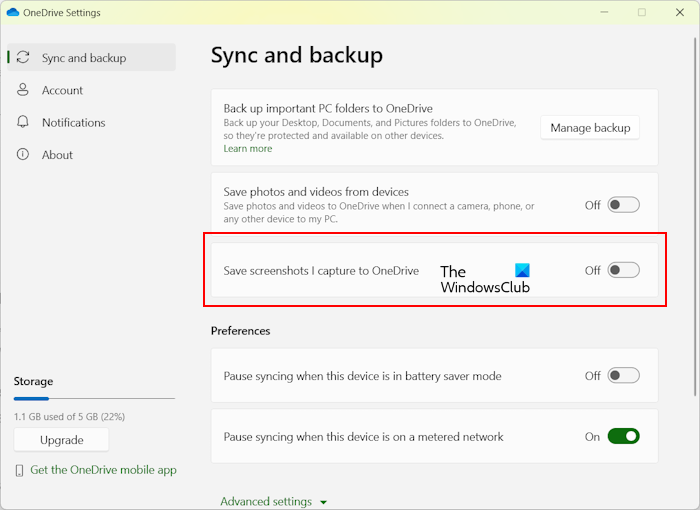The width and height of the screenshot is (700, 510).
Task: Switch to the Notifications tab
Action: coord(73,122)
